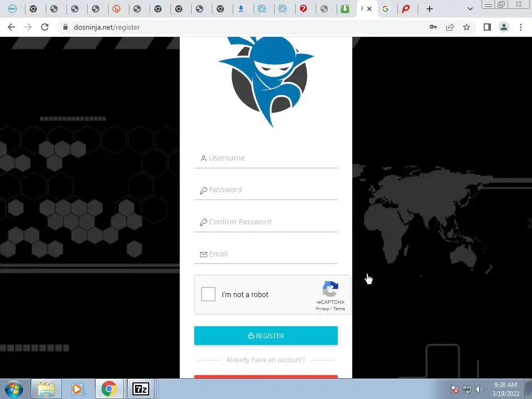This screenshot has width=532, height=399.
Task: Focus the Confirm Password field
Action: pyautogui.click(x=266, y=222)
